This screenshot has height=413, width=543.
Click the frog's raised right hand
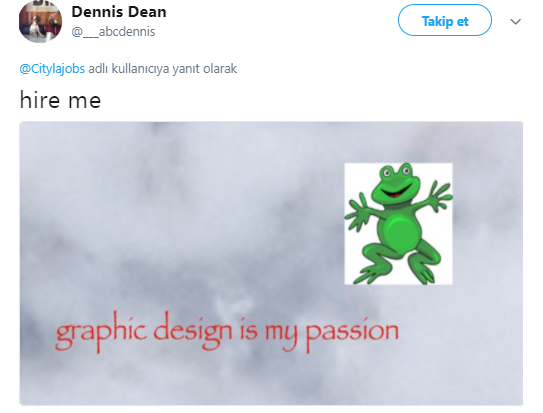click(x=438, y=196)
